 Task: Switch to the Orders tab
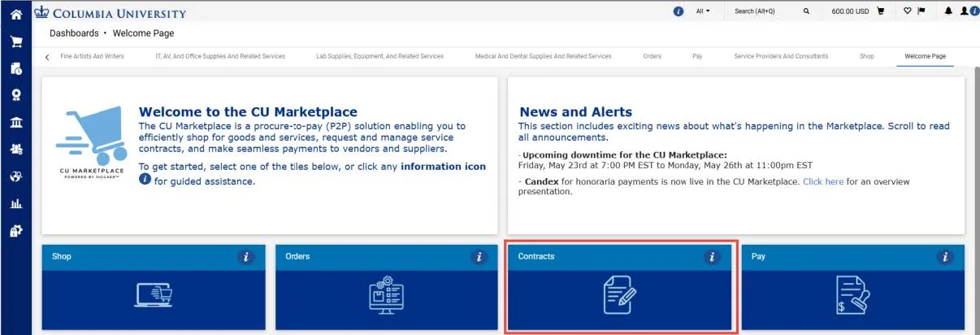click(652, 56)
